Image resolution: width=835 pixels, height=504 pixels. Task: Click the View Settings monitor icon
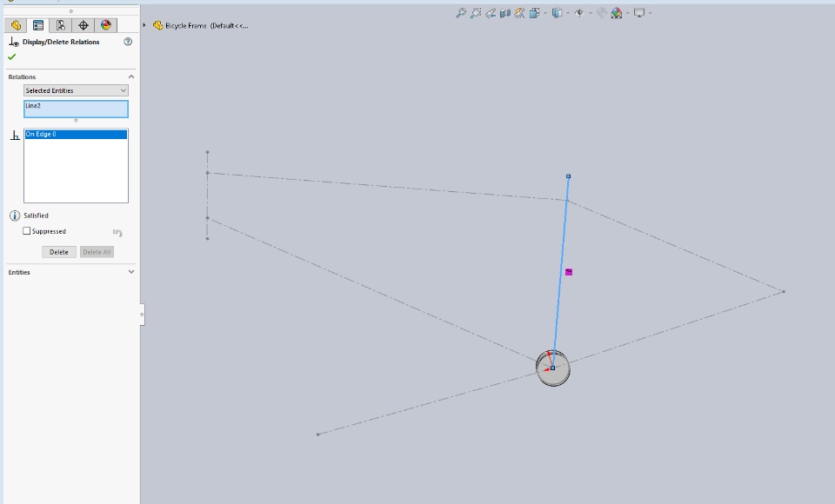coord(639,13)
